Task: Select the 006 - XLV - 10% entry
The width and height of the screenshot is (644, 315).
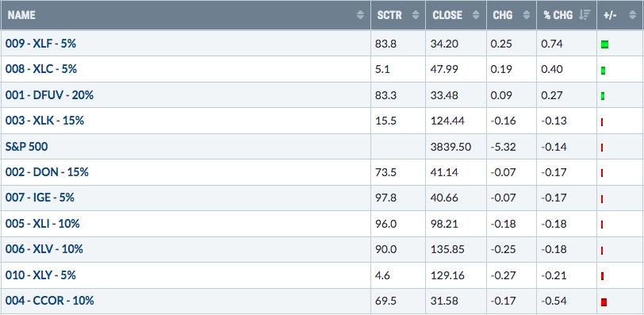Action: point(44,249)
